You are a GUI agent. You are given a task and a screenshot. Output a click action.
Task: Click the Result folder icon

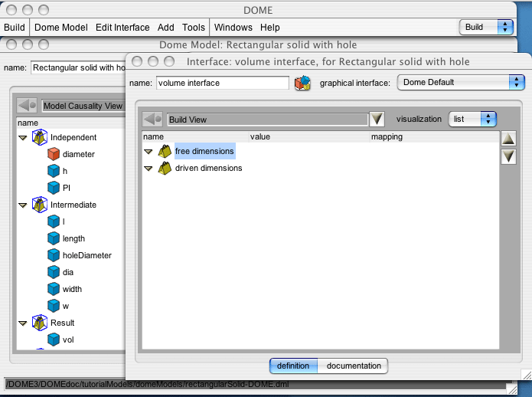pos(39,323)
